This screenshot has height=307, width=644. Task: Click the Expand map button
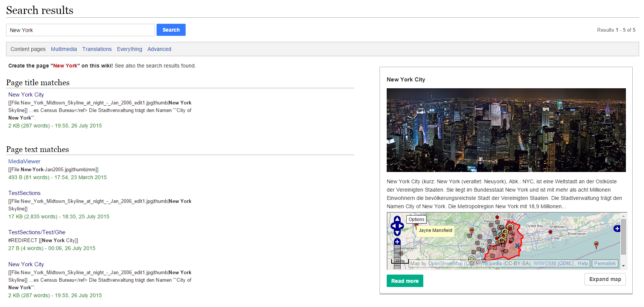pos(605,279)
